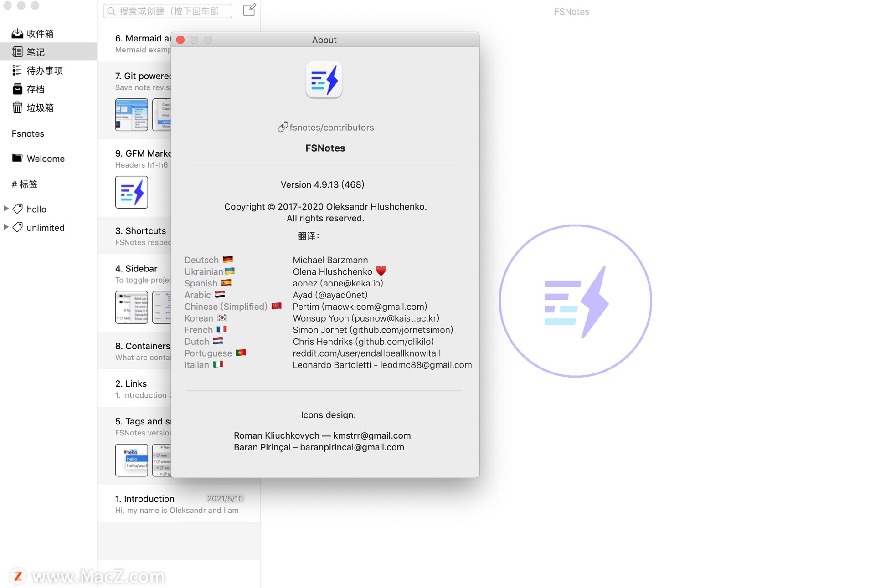875x588 pixels.
Task: Open the 待办事项 todo list
Action: click(48, 70)
